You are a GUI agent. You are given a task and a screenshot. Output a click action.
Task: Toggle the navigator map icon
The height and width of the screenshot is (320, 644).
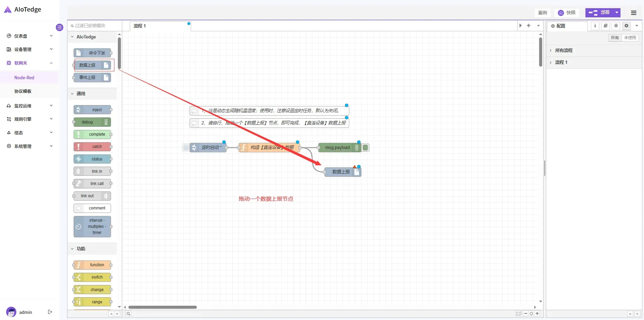pos(518,314)
